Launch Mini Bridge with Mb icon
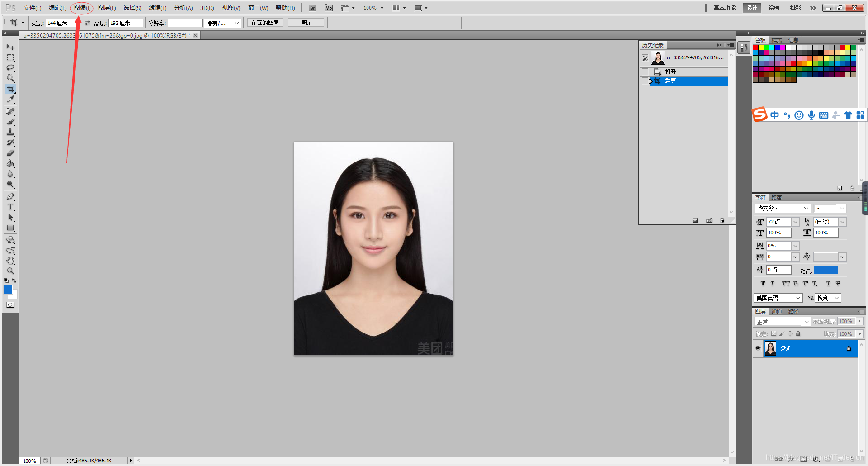Image resolution: width=868 pixels, height=466 pixels. click(329, 8)
